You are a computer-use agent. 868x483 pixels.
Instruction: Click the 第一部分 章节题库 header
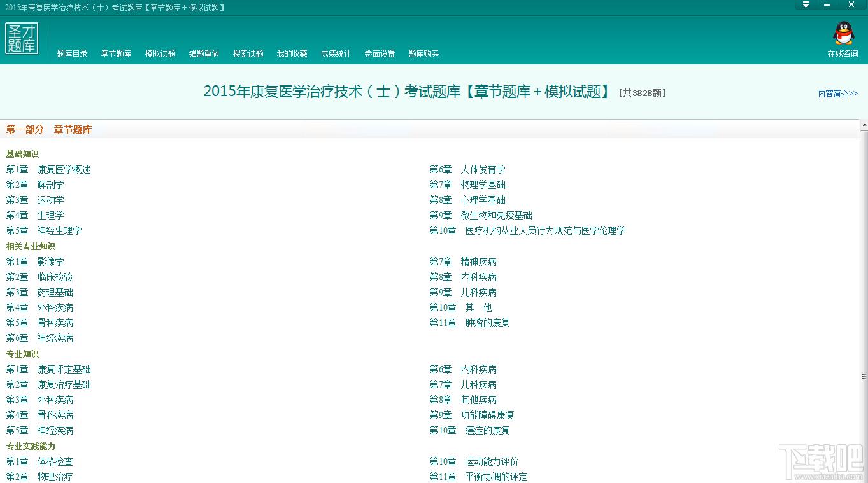click(x=49, y=129)
